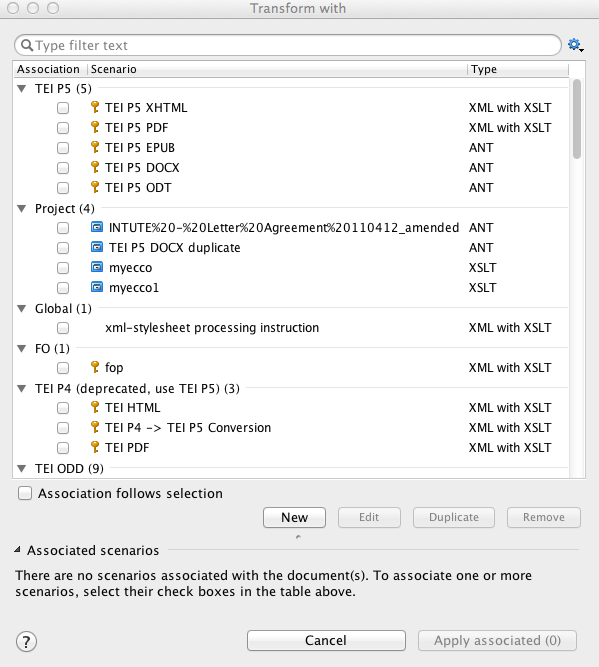This screenshot has width=599, height=667.
Task: Click the Cancel button
Action: 326,640
